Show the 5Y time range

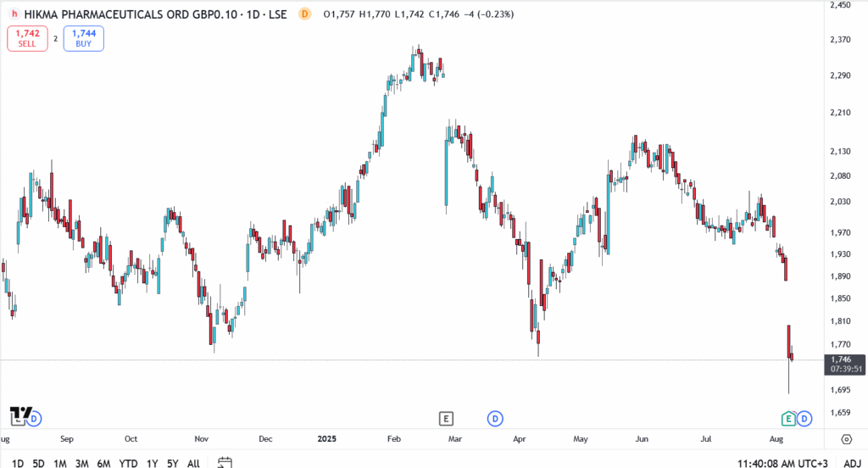[x=172, y=463]
